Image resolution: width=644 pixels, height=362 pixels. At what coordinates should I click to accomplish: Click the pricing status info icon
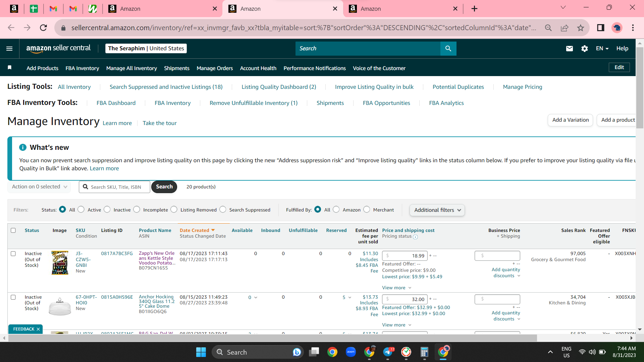pyautogui.click(x=415, y=237)
